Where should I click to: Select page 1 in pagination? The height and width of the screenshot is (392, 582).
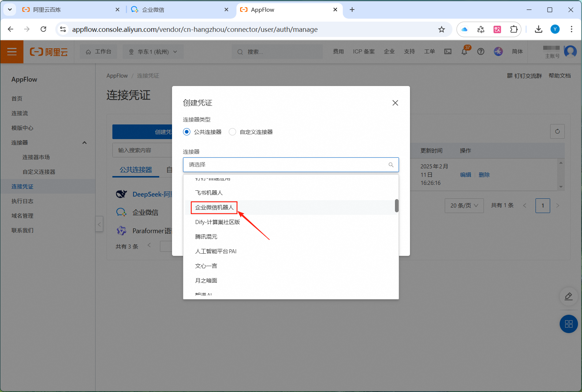[543, 206]
